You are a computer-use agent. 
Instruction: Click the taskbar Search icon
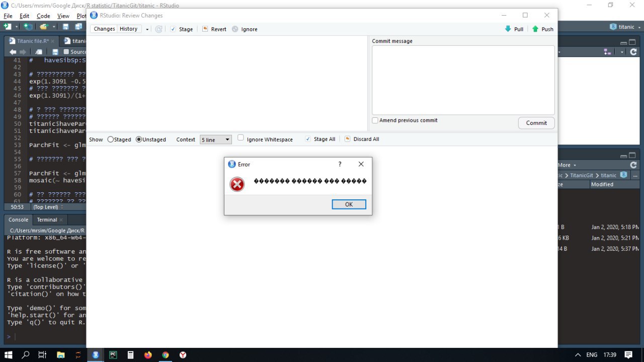26,354
